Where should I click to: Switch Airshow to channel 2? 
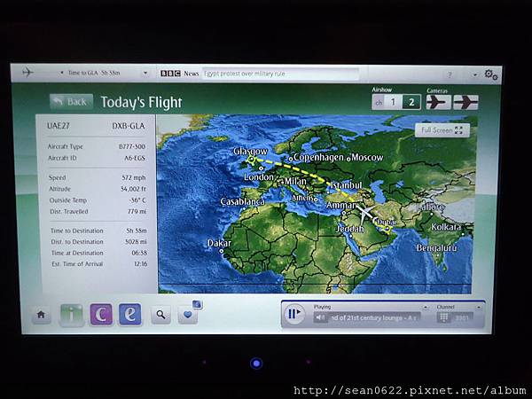[x=411, y=102]
